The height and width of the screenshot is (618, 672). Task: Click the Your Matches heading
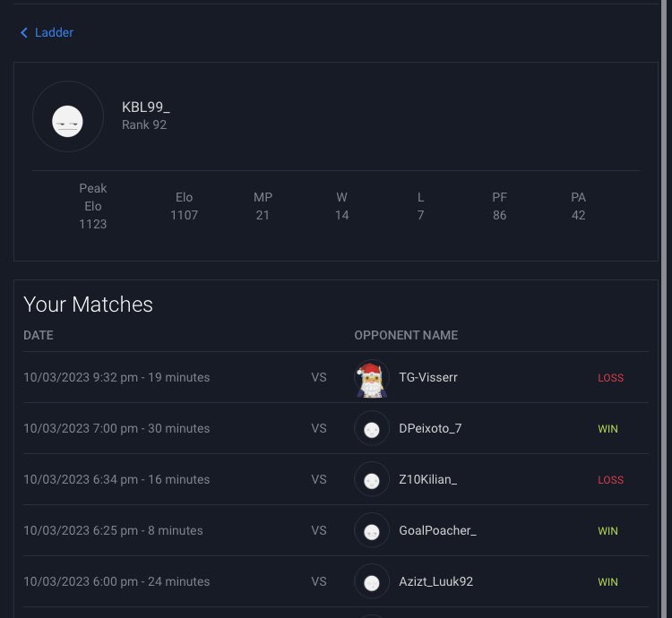[x=88, y=305]
